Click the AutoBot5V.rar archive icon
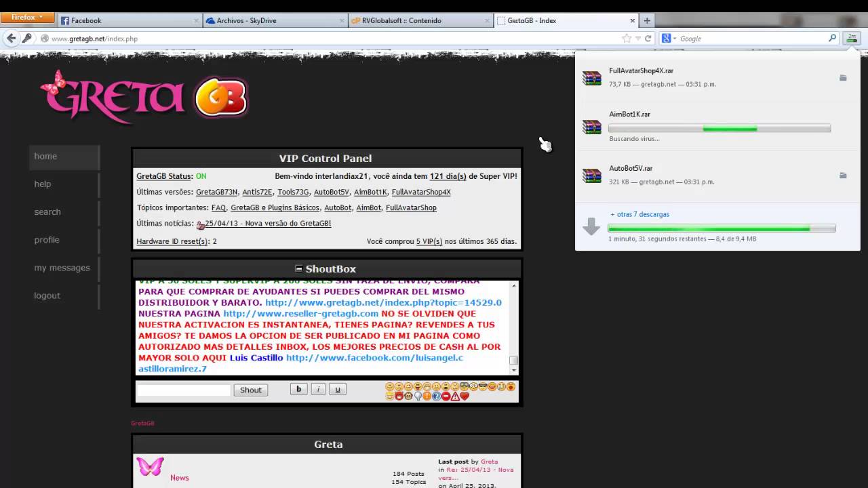868x488 pixels. pos(592,176)
